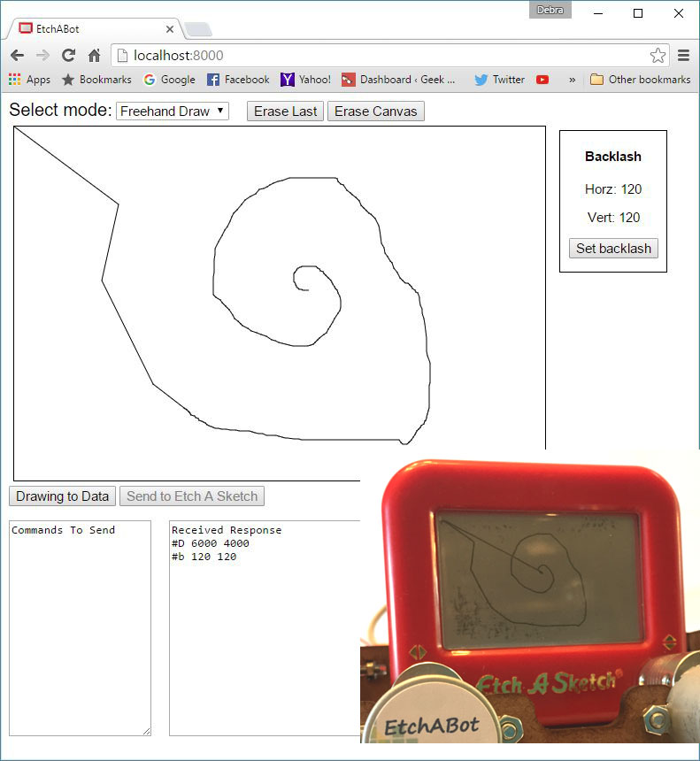Click the Commands To Send resize handle
700x761 pixels.
coord(147,732)
